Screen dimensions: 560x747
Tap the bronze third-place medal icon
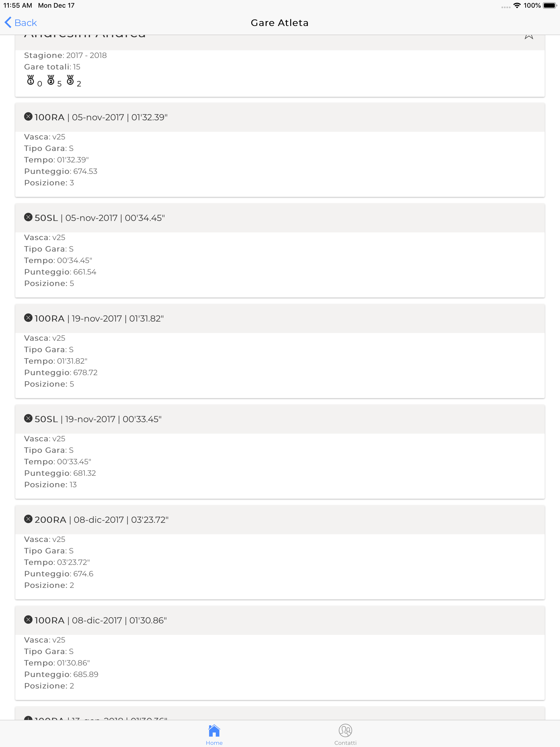[x=70, y=80]
